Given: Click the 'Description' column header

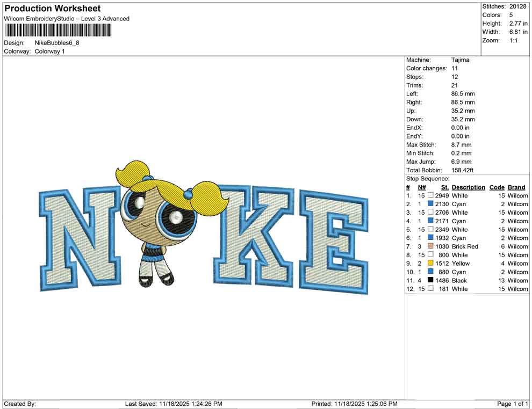Looking at the screenshot, I should tap(468, 187).
